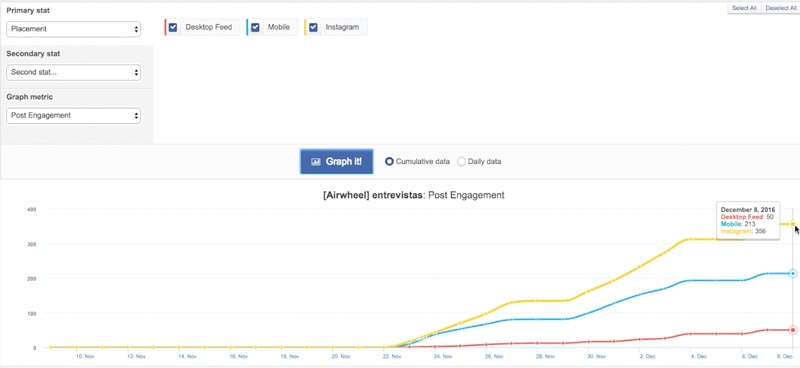
Task: Click the chart icon inside Graph it! button
Action: pos(315,162)
